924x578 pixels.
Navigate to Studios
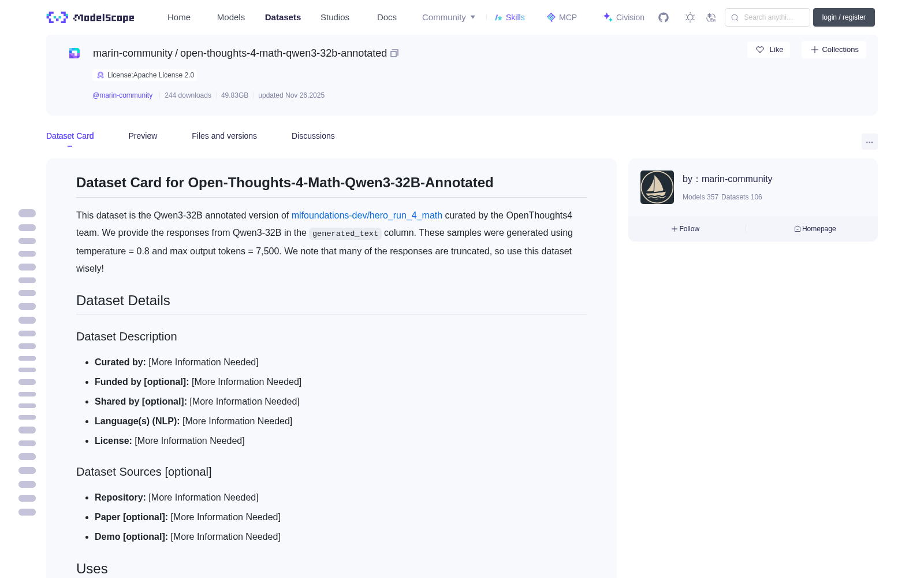click(335, 17)
